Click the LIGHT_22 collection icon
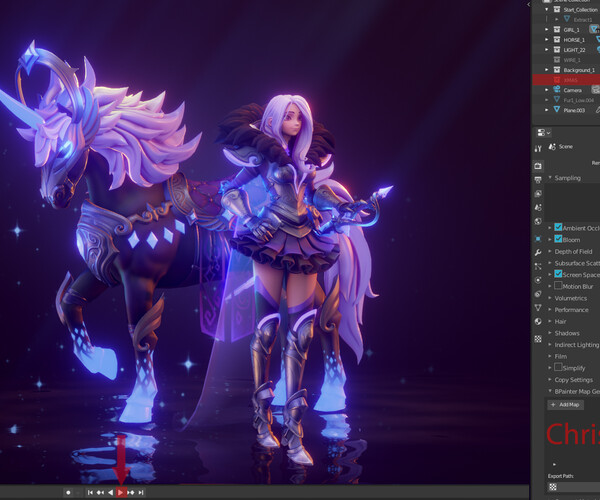 point(557,50)
